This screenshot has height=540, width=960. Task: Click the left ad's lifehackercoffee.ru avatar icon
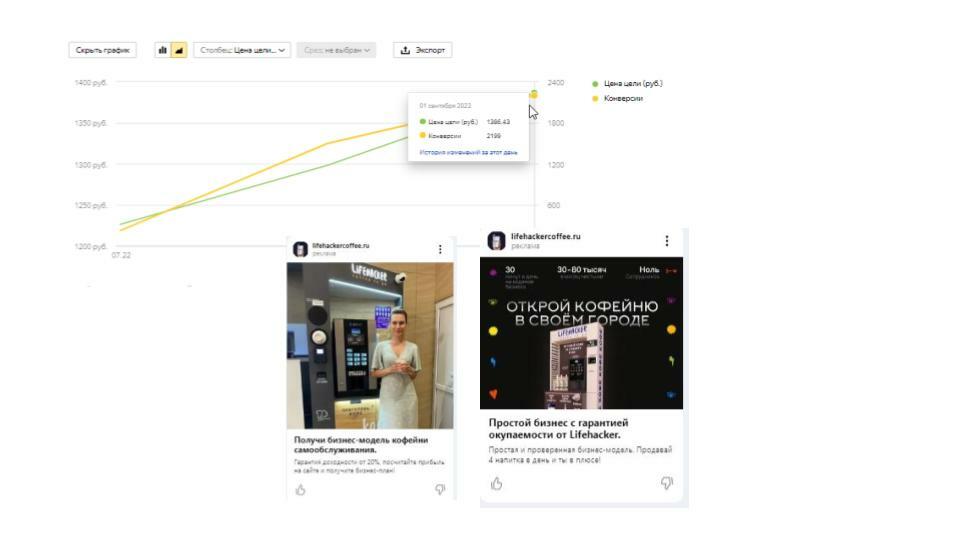tap(300, 249)
